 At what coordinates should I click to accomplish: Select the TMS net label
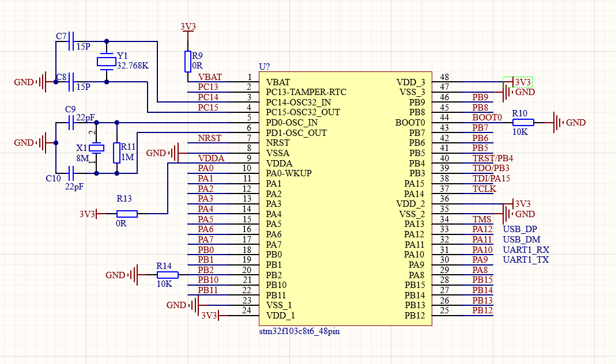(x=482, y=219)
